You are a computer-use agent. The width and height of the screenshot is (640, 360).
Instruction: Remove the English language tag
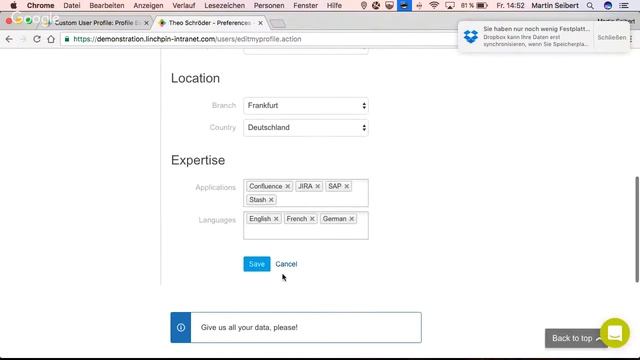coord(276,219)
